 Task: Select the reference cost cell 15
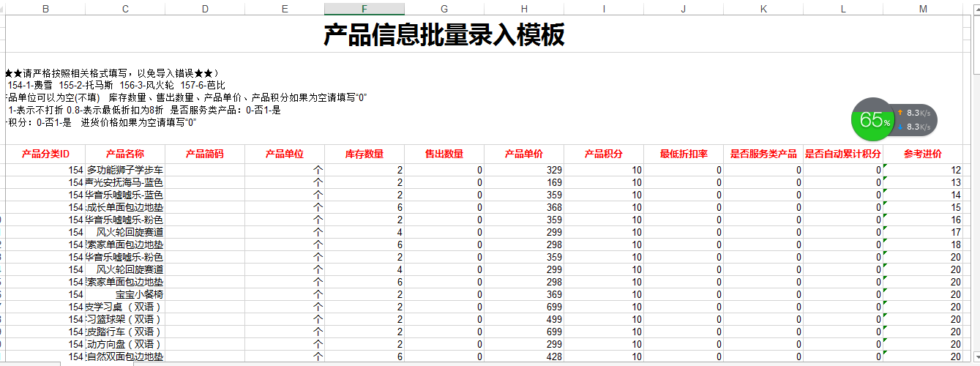pyautogui.click(x=923, y=207)
